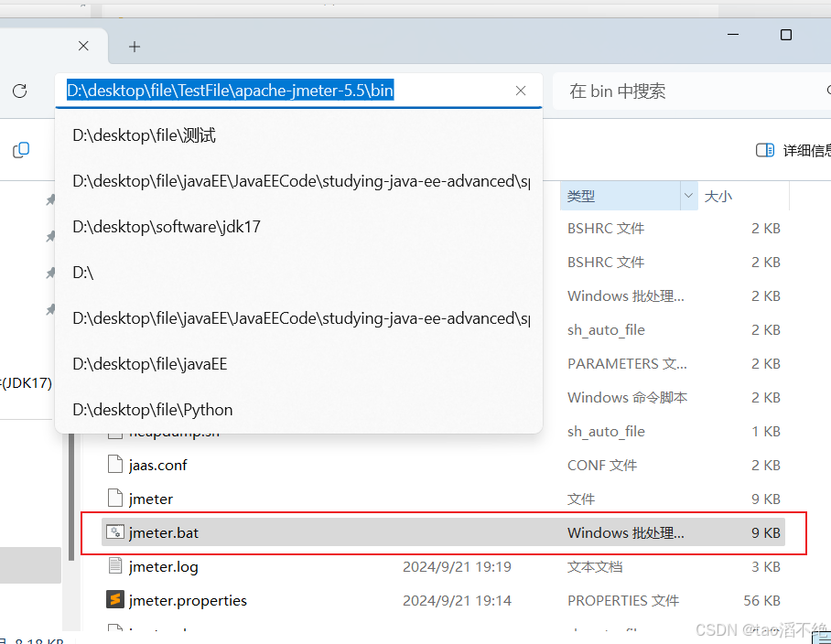Select suggestion D:\desktop\file\测试

pos(299,135)
